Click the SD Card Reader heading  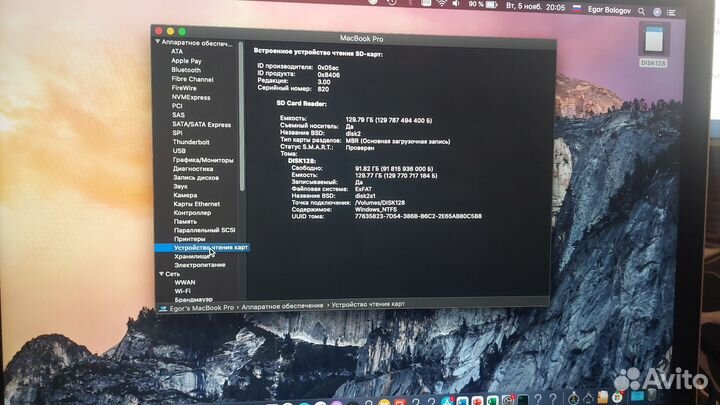(301, 103)
